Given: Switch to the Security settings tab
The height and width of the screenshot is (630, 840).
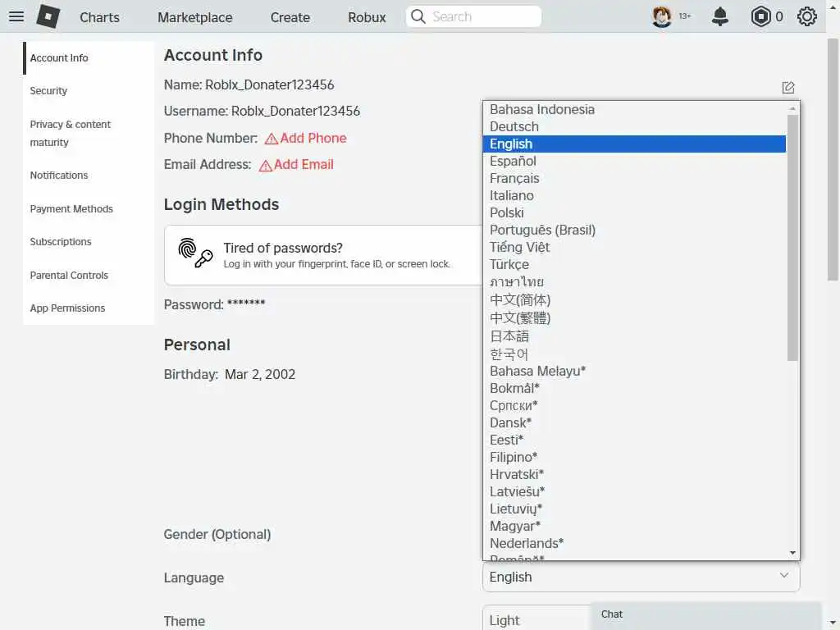Looking at the screenshot, I should click(x=89, y=91).
